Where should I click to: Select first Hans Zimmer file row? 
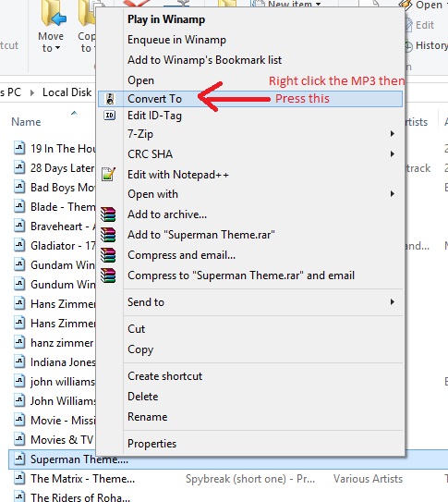[x=54, y=304]
